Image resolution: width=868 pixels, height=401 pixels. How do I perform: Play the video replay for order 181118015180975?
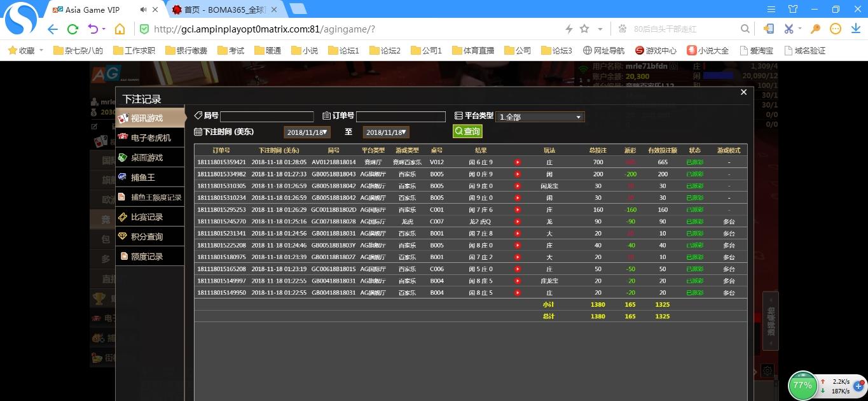click(517, 257)
